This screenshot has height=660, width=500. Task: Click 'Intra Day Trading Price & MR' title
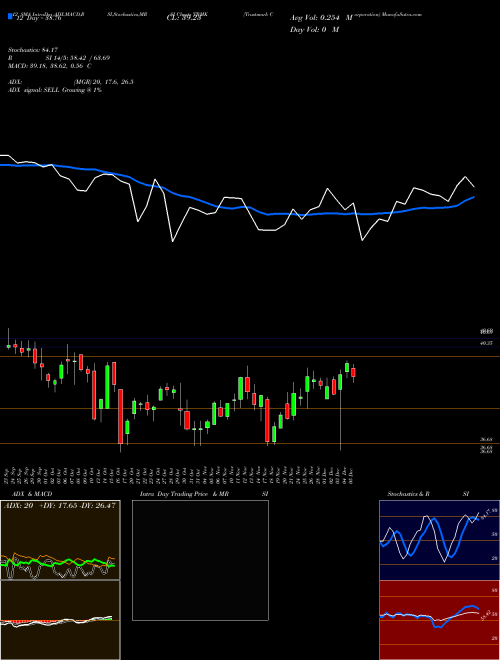tap(184, 494)
